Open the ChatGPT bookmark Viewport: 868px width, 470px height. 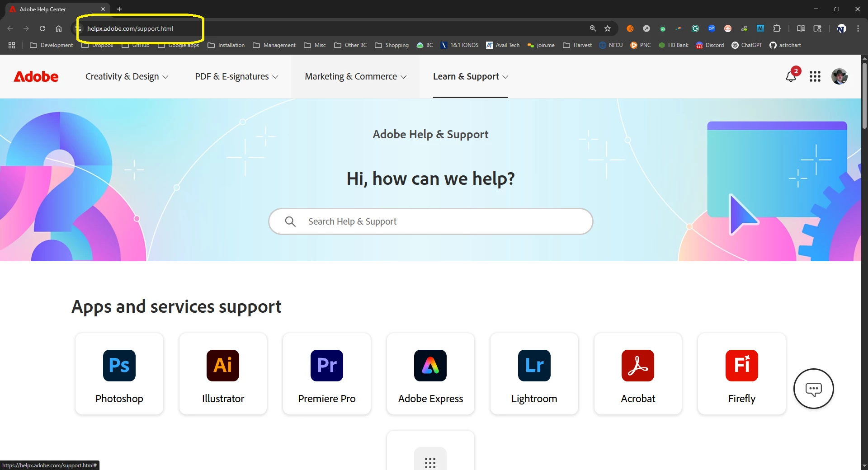[747, 45]
